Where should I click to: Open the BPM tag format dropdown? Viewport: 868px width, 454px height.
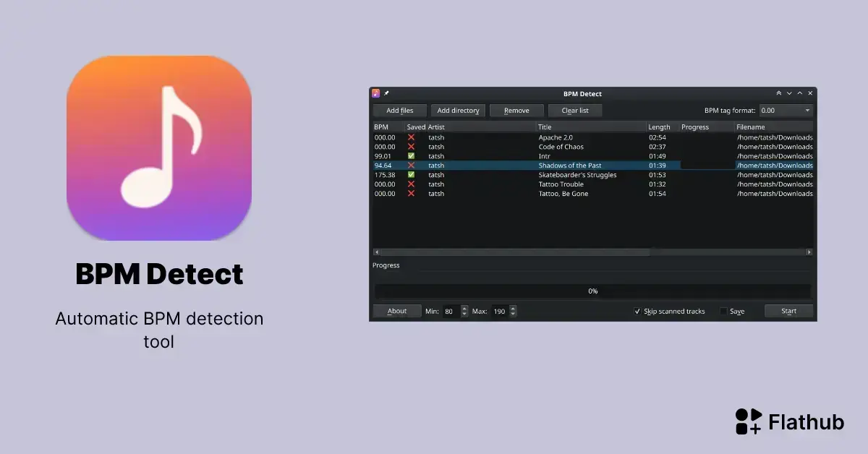[786, 111]
